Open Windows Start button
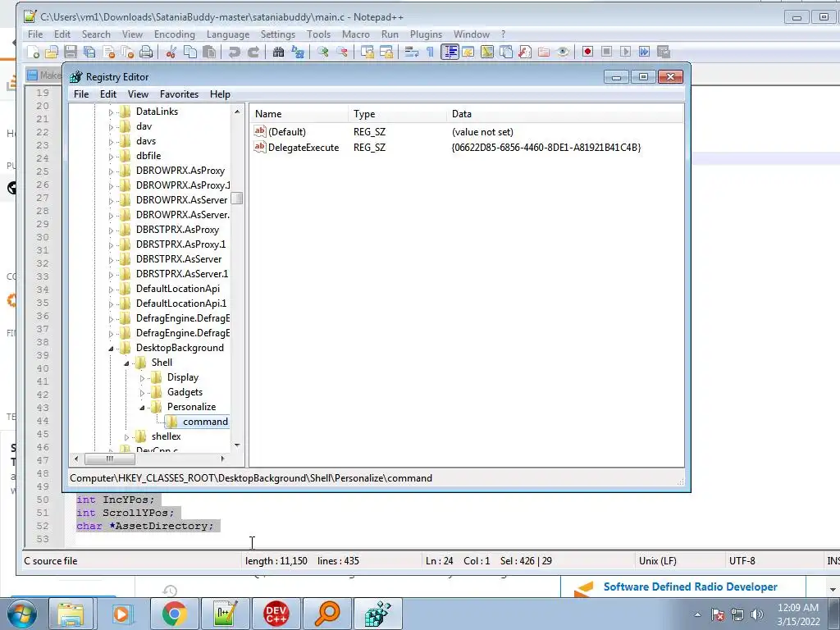 [22, 614]
